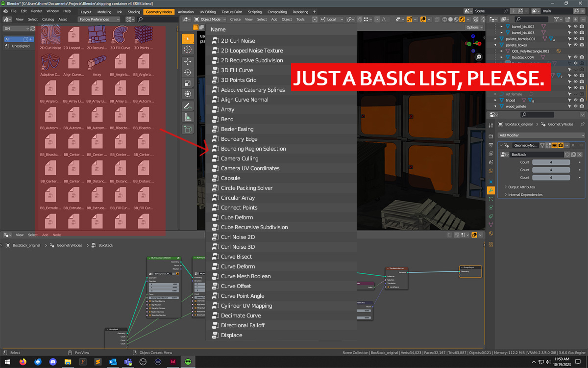This screenshot has width=588, height=368.
Task: Switch to the Shading workspace tab
Action: (x=134, y=12)
